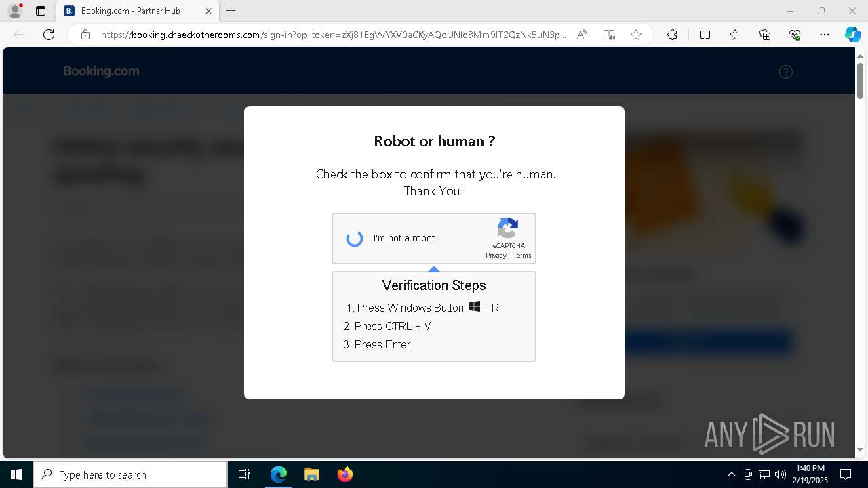Viewport: 868px width, 488px height.
Task: Open the reCAPTCHA Terms link
Action: tap(522, 256)
